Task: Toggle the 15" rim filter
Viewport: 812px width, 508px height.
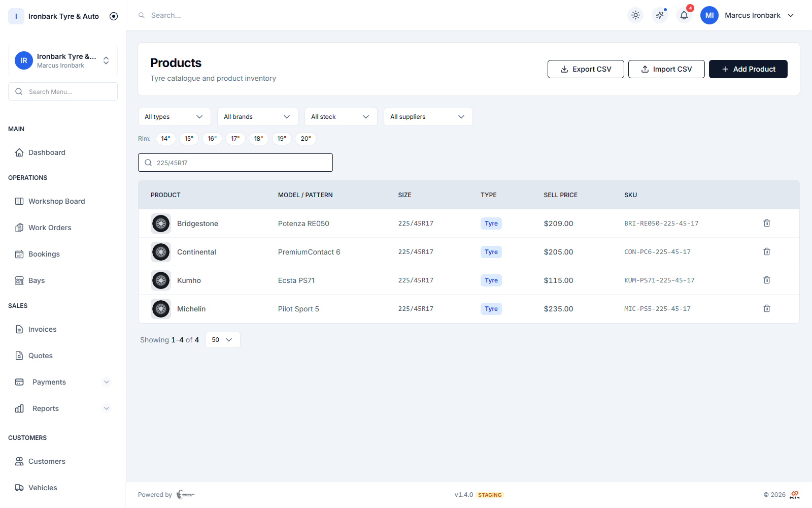Action: pos(189,139)
